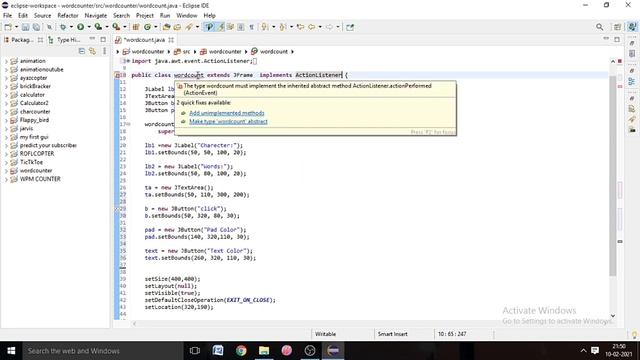640x360 pixels.
Task: Switch to the Type Hierarchy tab
Action: 64,40
